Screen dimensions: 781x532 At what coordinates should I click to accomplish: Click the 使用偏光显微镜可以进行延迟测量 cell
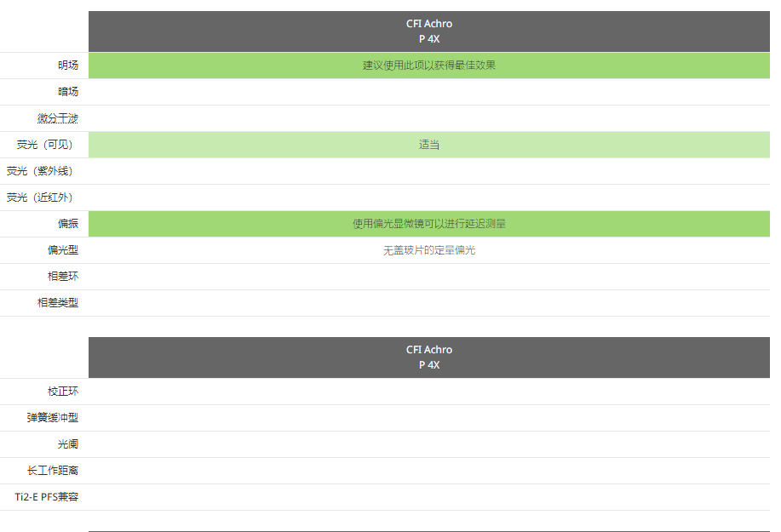coord(429,224)
